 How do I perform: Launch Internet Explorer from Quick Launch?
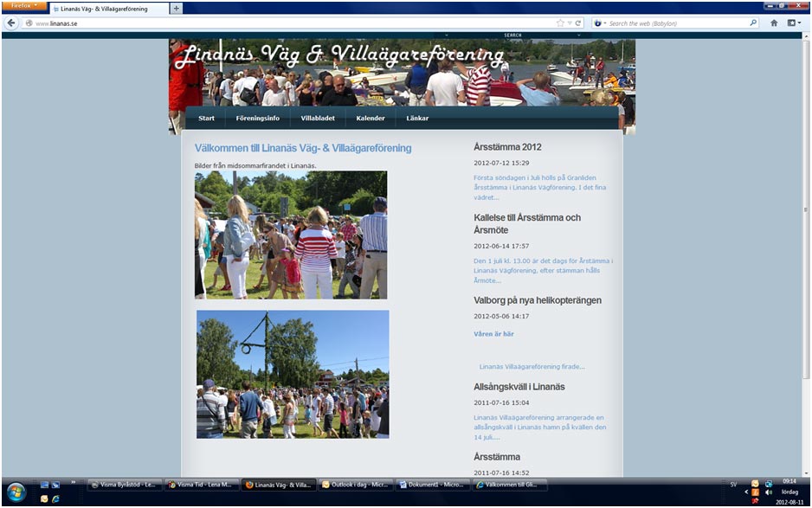(x=55, y=499)
